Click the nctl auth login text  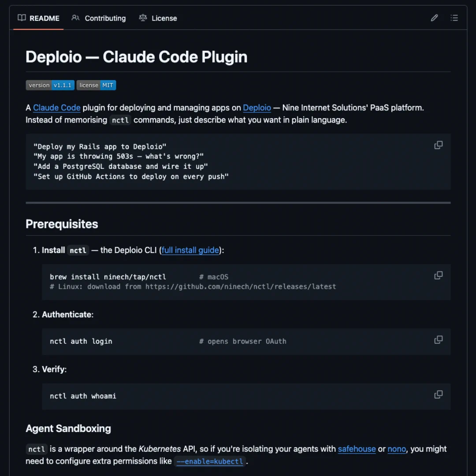coord(81,341)
